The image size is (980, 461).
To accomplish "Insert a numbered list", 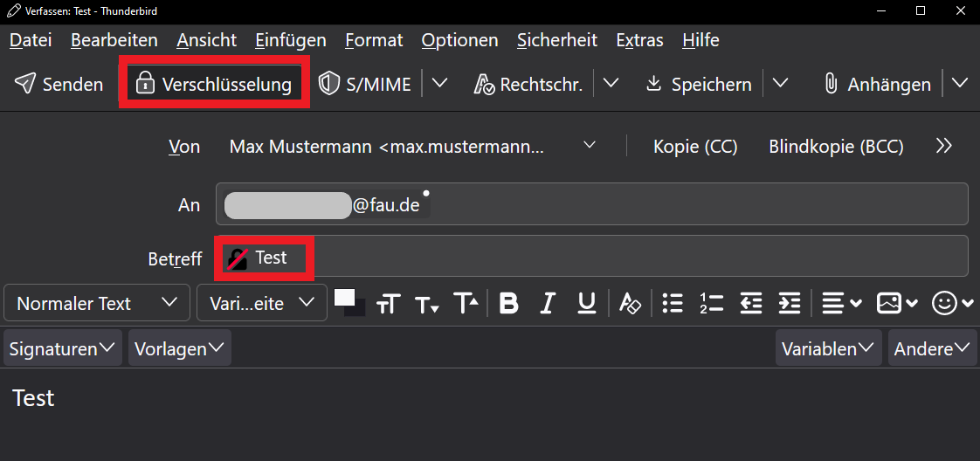I will 711,303.
